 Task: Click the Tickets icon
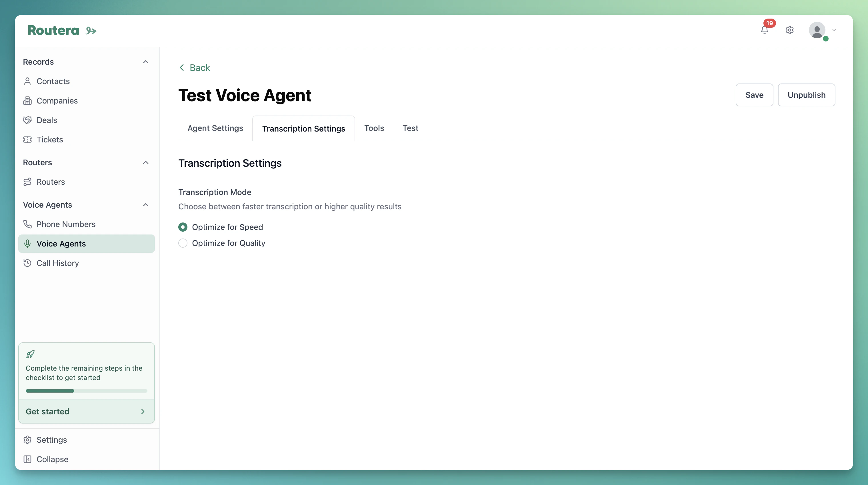(x=27, y=140)
